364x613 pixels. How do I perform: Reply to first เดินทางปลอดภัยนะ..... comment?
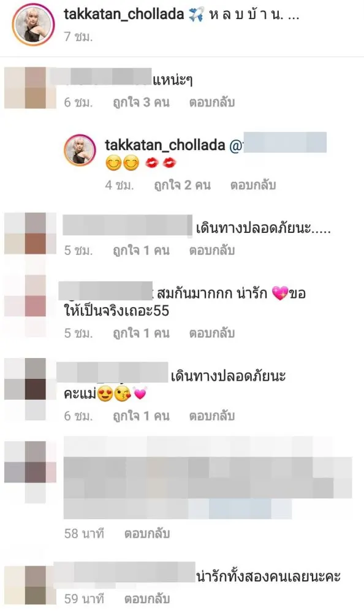click(212, 250)
